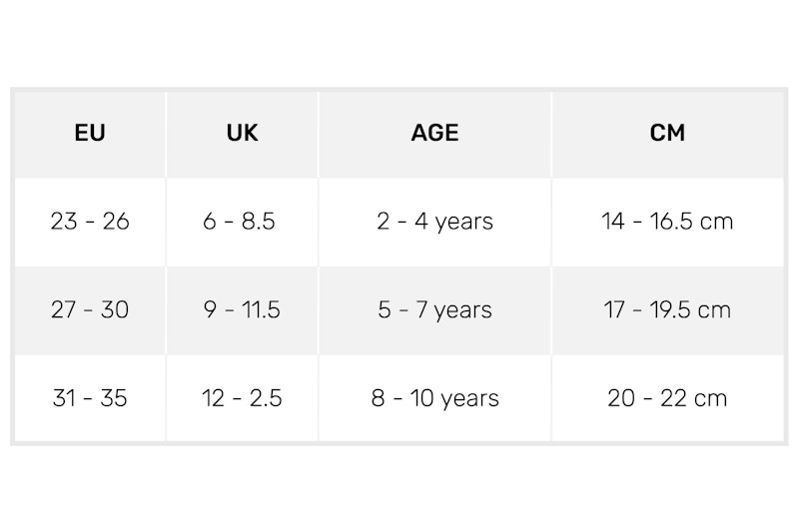Click the UK column header
The width and height of the screenshot is (799, 532).
coord(242,134)
